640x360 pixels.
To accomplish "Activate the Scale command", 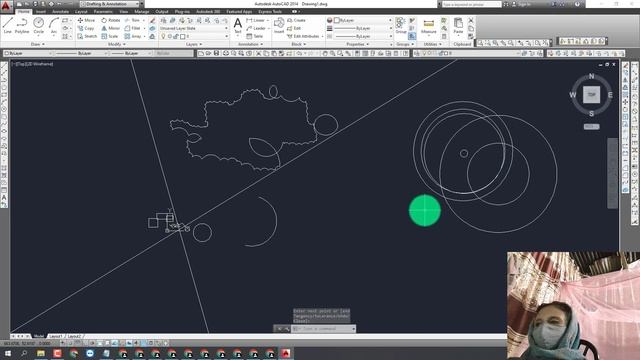I will pyautogui.click(x=110, y=36).
